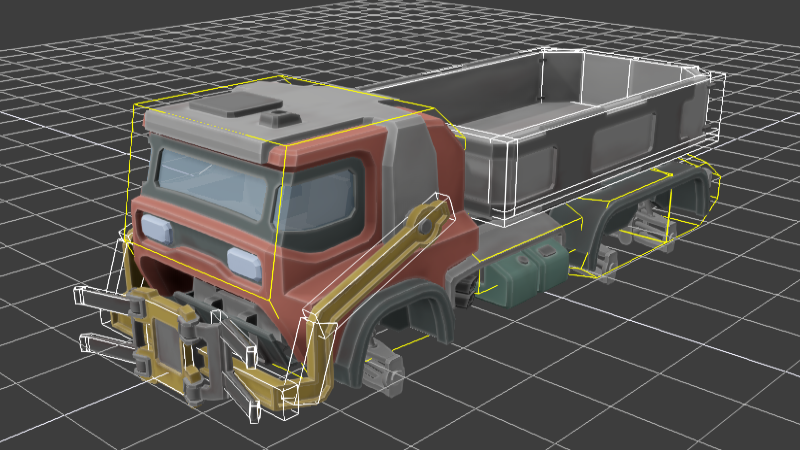Image resolution: width=800 pixels, height=450 pixels.
Task: Click the round pivot bolt on the yellow arm
Action: 427,228
